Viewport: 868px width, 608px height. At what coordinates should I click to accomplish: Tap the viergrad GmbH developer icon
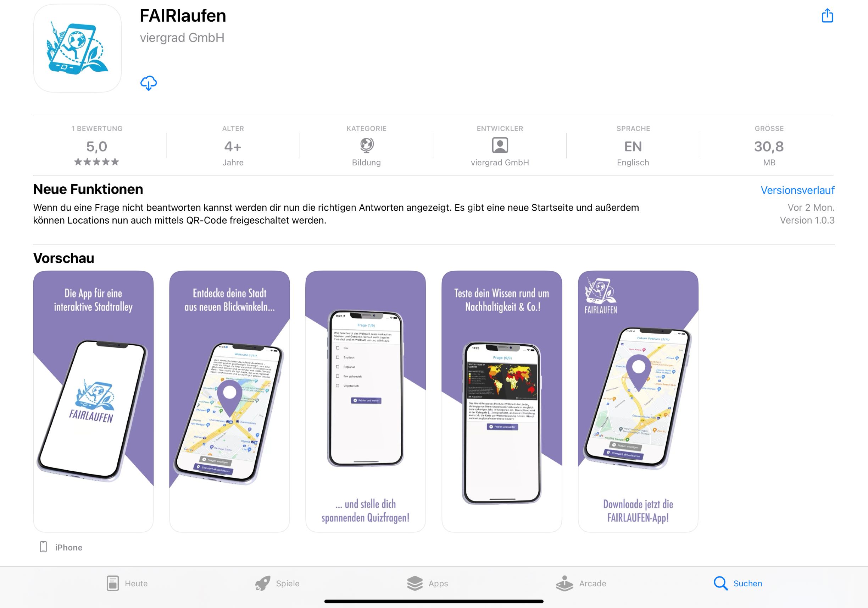(x=500, y=145)
